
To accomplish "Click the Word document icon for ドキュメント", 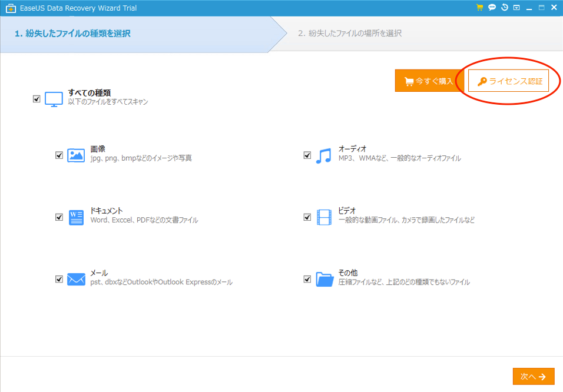I will (x=76, y=218).
